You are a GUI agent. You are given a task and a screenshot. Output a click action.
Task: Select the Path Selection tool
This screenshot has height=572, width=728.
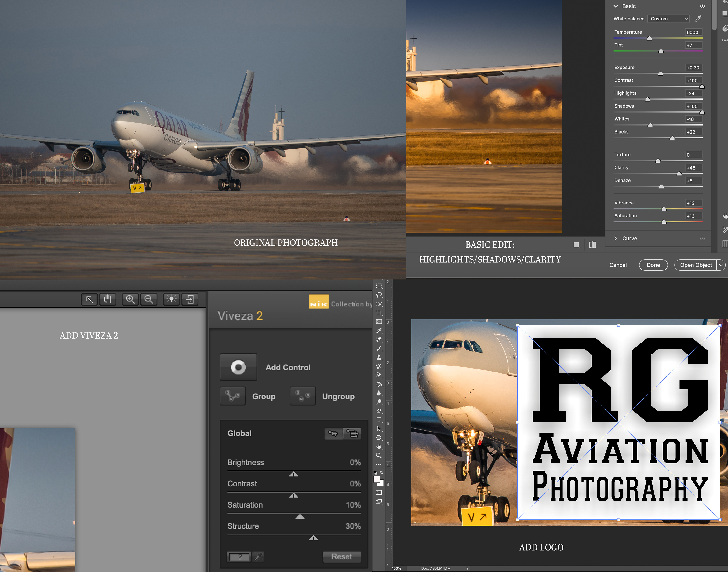click(379, 429)
